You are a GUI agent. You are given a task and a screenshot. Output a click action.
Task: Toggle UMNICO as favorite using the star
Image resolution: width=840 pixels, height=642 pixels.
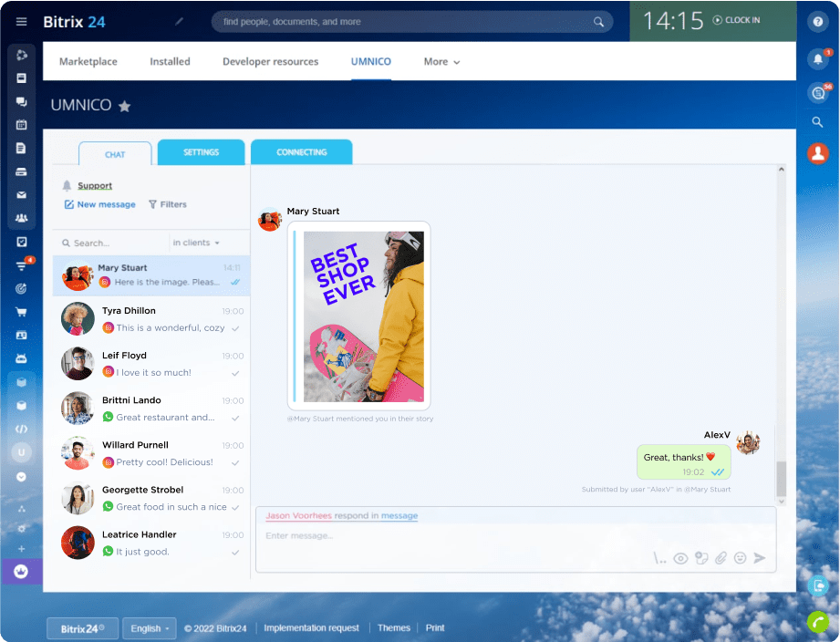(x=125, y=106)
